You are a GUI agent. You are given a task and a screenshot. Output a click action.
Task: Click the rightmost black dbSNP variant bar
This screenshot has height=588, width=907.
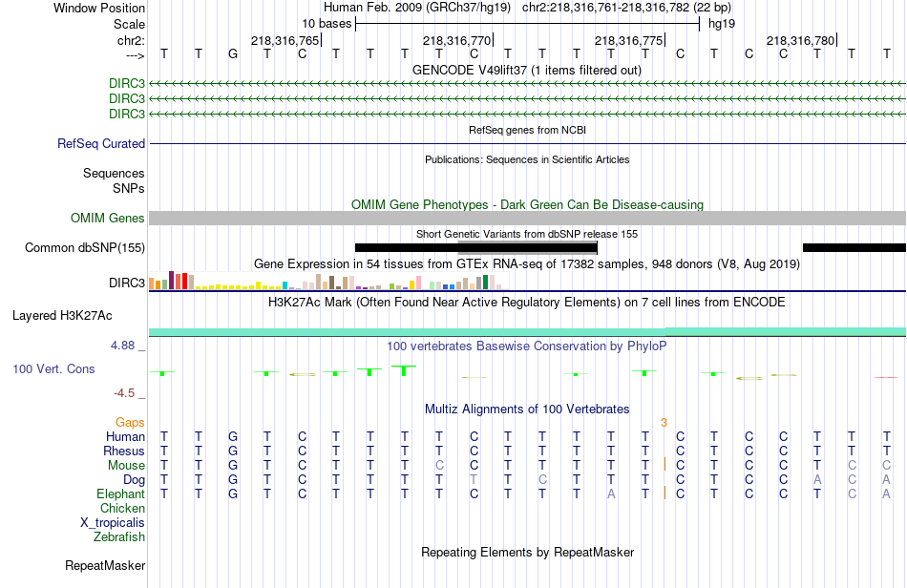[854, 247]
